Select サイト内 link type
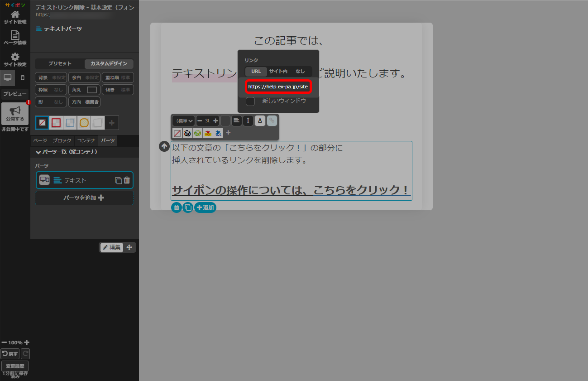 pyautogui.click(x=278, y=71)
